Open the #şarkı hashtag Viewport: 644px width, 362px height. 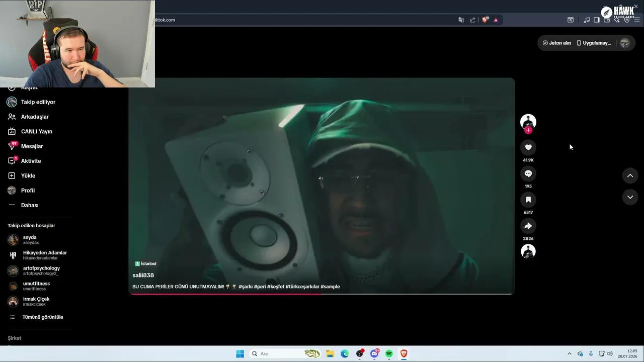click(246, 287)
